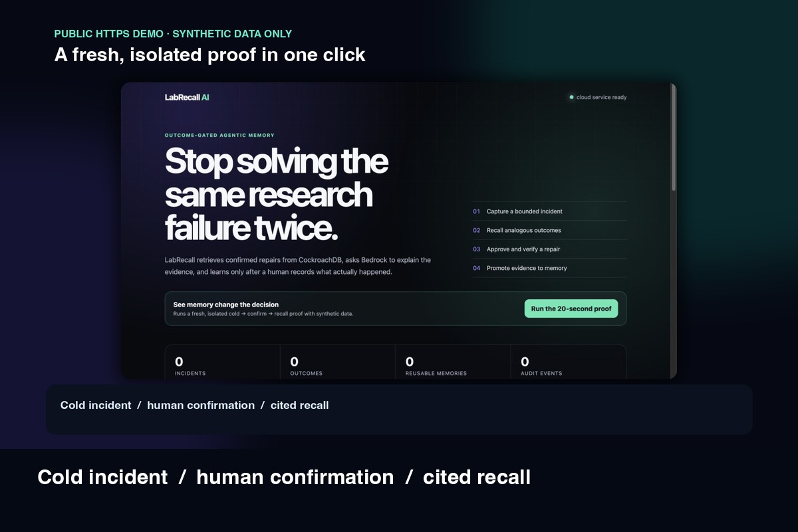The width and height of the screenshot is (798, 532).
Task: Open the LabRecall AI logo link
Action: (188, 97)
